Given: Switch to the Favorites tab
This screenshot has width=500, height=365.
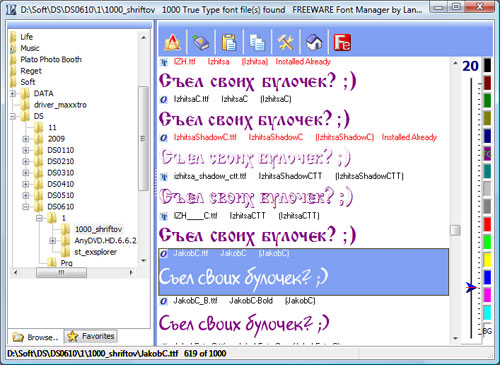Looking at the screenshot, I should tap(91, 336).
